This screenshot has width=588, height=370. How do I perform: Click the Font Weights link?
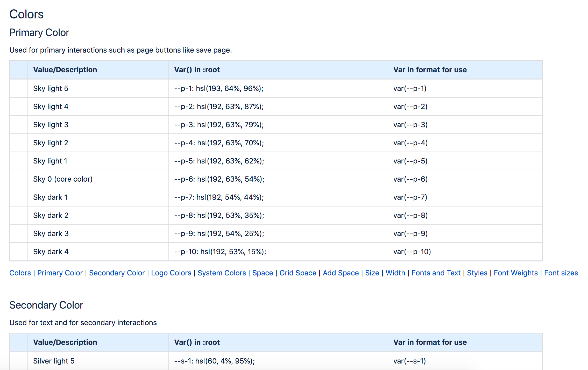pyautogui.click(x=515, y=273)
